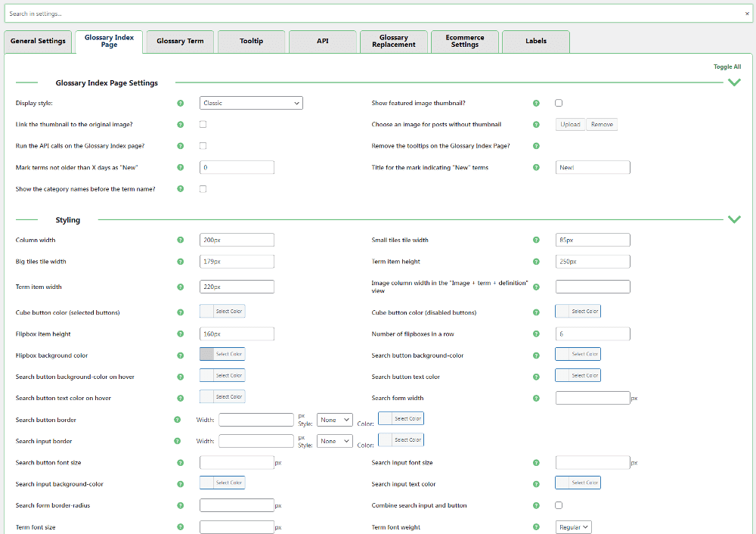Open the Display style Classic dropdown
The image size is (756, 534).
coord(251,103)
